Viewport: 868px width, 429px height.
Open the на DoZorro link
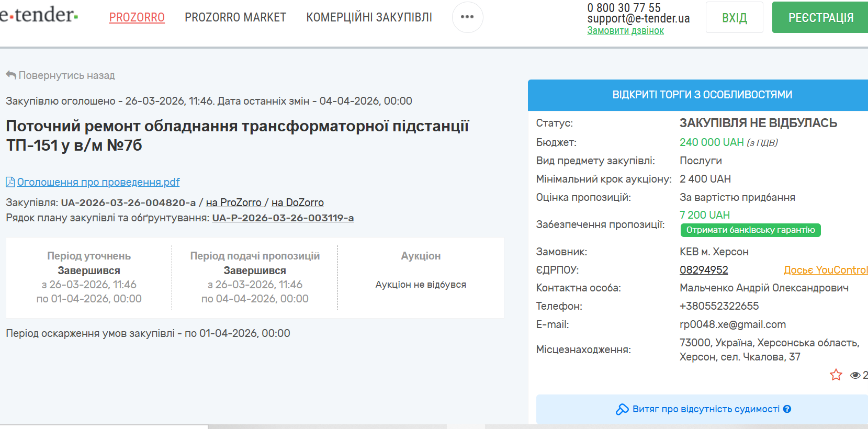click(298, 202)
